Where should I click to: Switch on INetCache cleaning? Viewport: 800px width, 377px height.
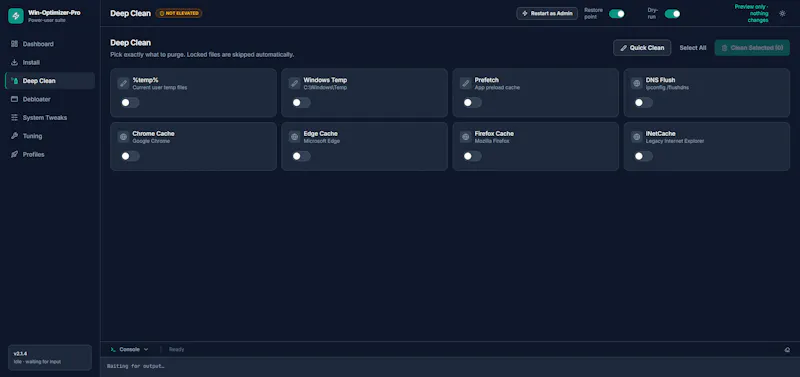tap(643, 156)
